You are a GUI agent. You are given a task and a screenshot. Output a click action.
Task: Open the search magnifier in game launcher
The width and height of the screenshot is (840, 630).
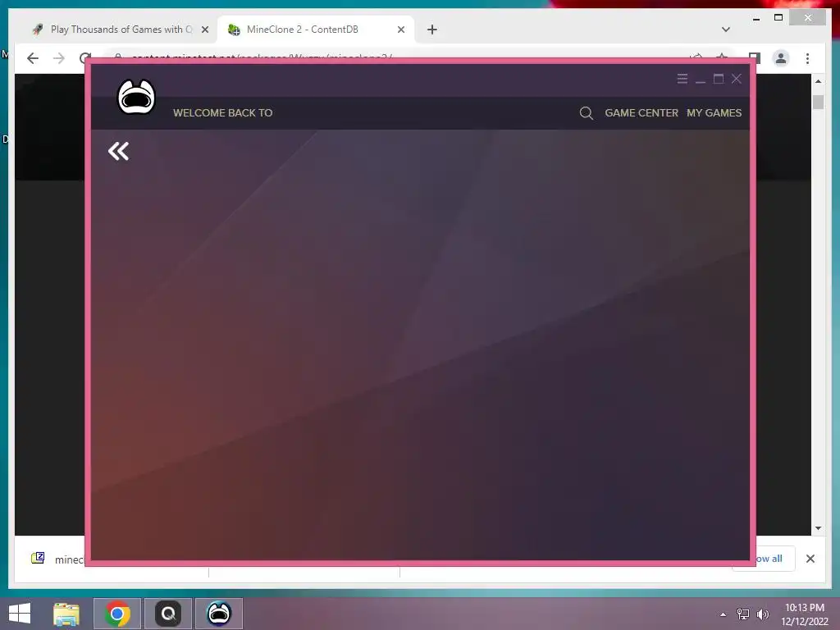click(586, 113)
